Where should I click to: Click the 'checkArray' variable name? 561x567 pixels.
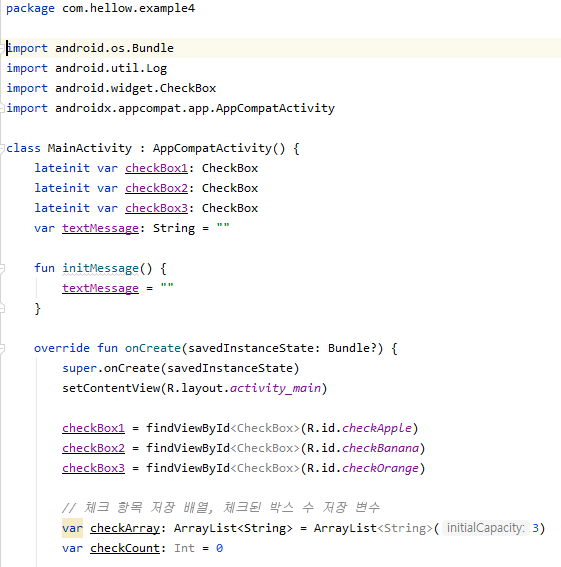[125, 528]
